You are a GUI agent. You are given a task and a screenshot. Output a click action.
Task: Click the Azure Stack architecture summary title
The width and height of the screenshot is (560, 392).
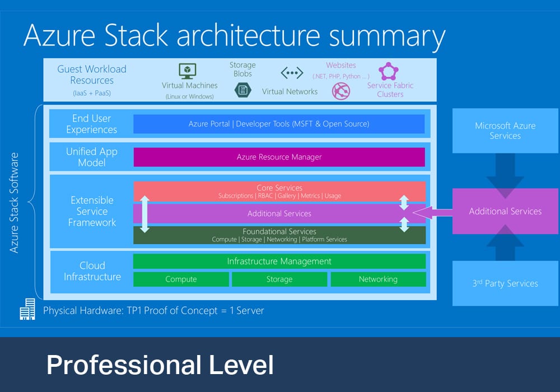point(235,36)
